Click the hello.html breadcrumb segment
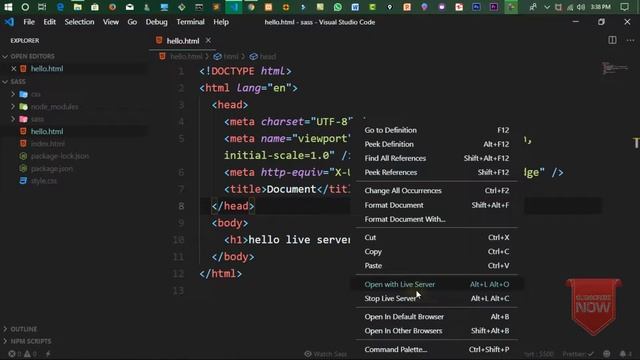This screenshot has width=640, height=360. pos(181,56)
